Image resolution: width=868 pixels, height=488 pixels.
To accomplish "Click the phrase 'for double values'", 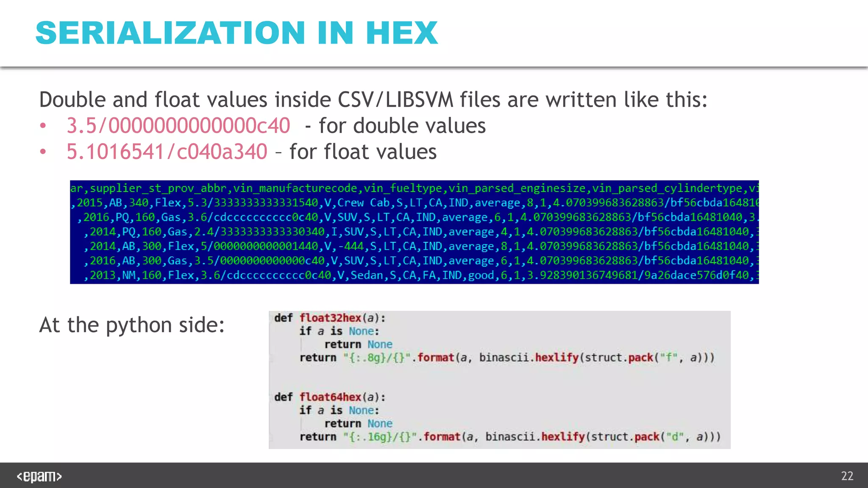I will coord(402,126).
